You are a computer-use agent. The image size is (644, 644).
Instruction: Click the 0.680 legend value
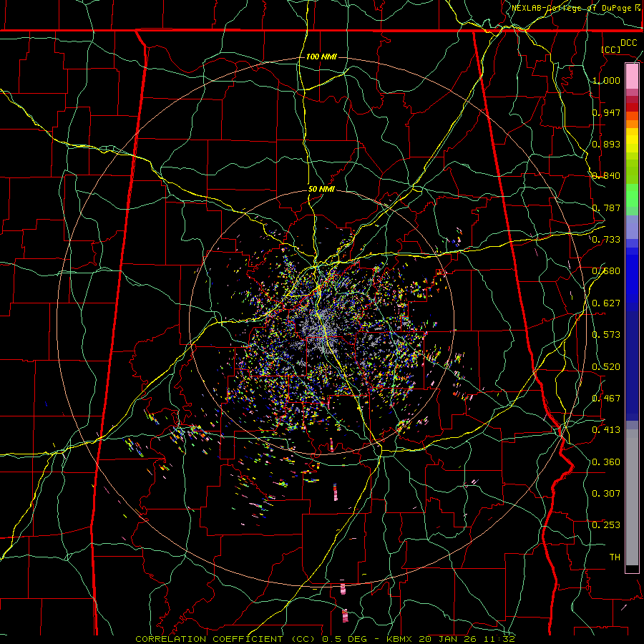point(606,271)
